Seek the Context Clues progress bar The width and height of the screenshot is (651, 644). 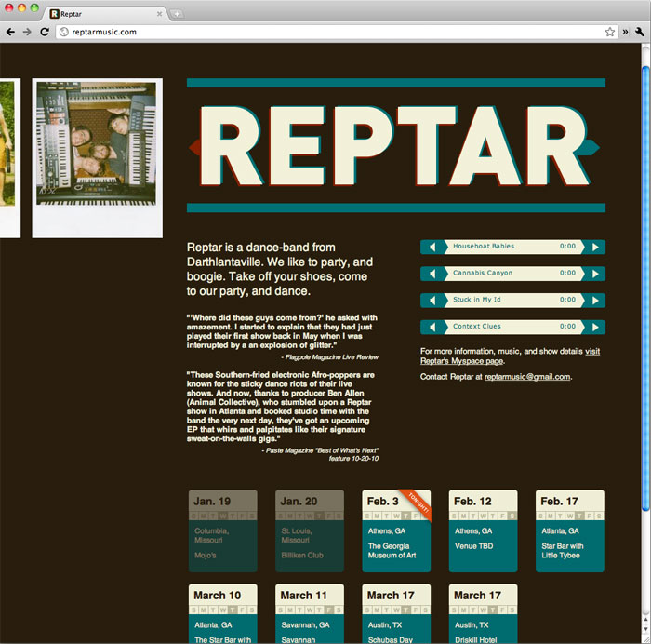click(513, 327)
